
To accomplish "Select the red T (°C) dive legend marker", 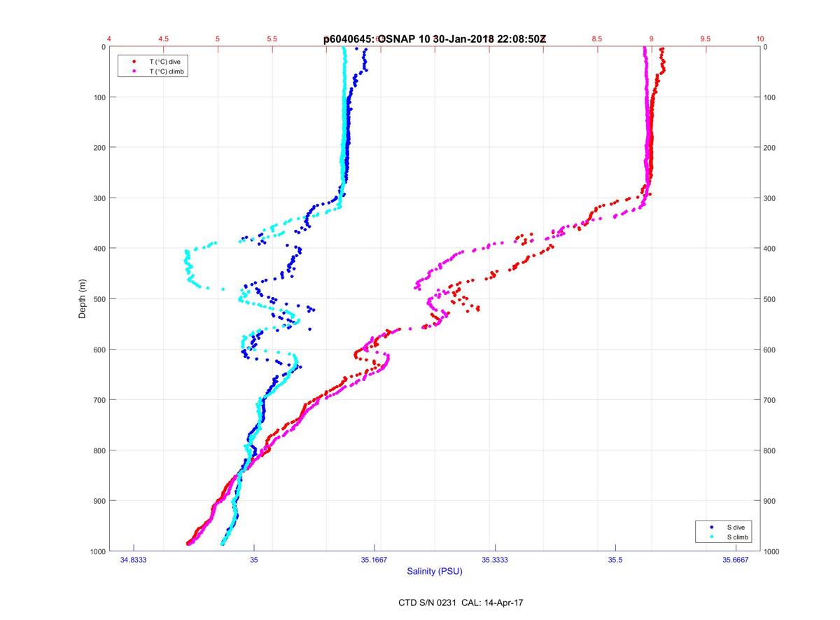I will click(x=134, y=62).
